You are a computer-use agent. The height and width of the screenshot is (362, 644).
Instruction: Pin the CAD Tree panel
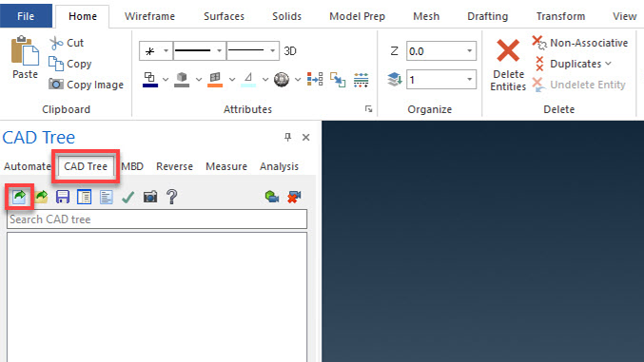287,137
